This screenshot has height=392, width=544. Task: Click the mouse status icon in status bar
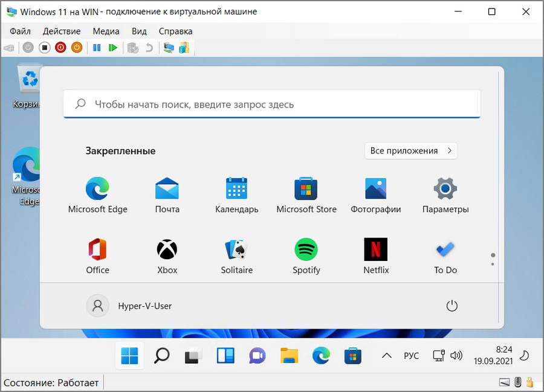517,382
